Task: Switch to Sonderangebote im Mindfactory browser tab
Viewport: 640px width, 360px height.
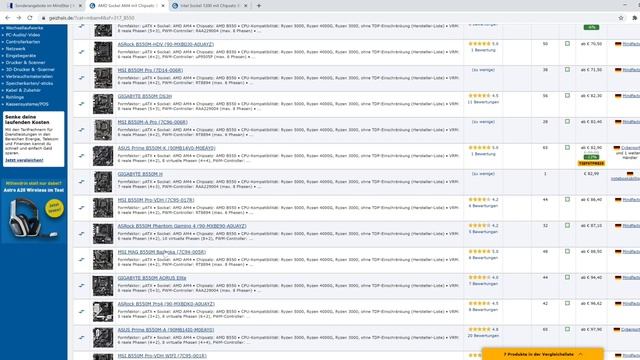Action: pos(43,6)
